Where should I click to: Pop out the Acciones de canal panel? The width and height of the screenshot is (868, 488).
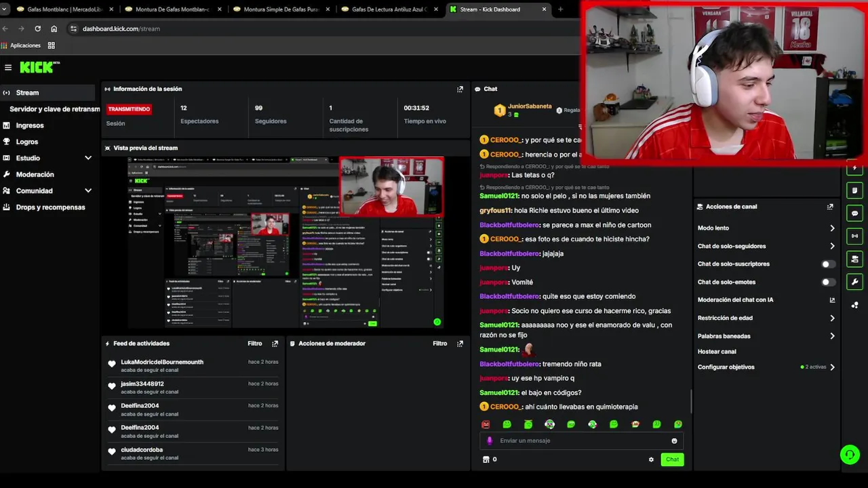point(830,207)
